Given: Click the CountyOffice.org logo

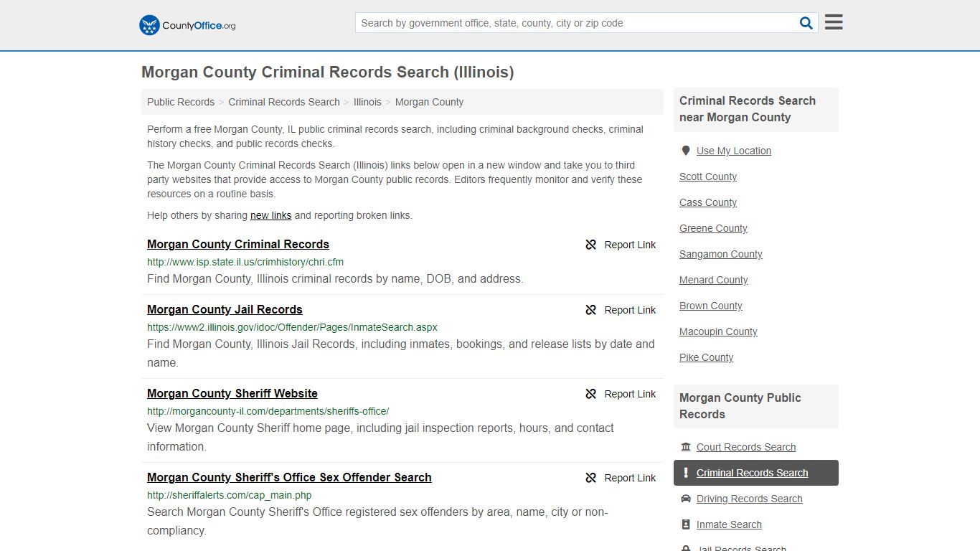Looking at the screenshot, I should (187, 25).
